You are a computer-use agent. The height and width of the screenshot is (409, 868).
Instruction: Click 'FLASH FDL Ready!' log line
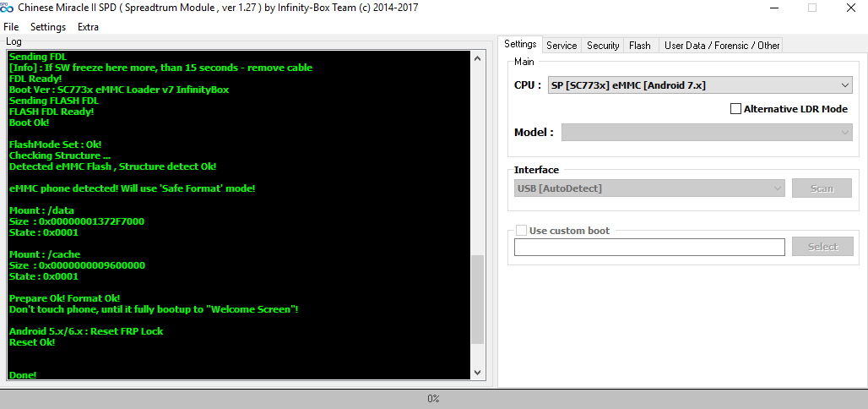52,112
